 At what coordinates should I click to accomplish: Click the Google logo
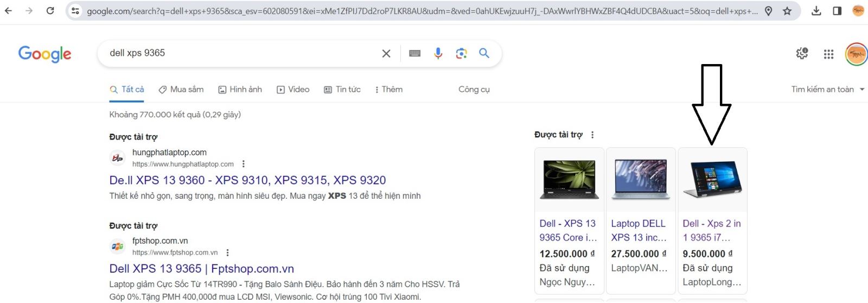[44, 53]
